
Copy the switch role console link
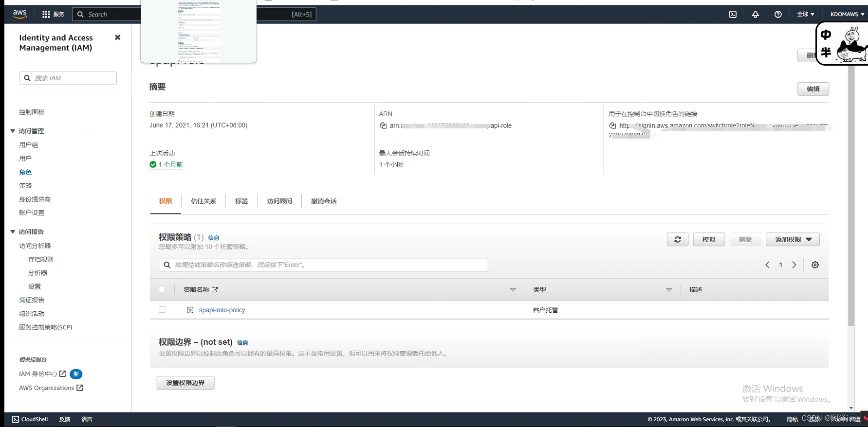tap(612, 125)
